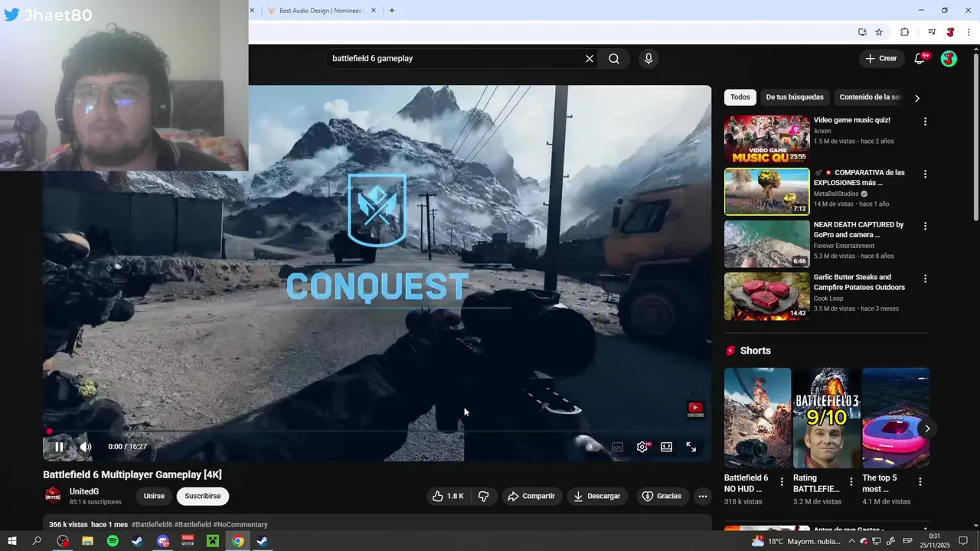Like the video with the thumbs up
Image resolution: width=980 pixels, height=551 pixels.
point(448,496)
